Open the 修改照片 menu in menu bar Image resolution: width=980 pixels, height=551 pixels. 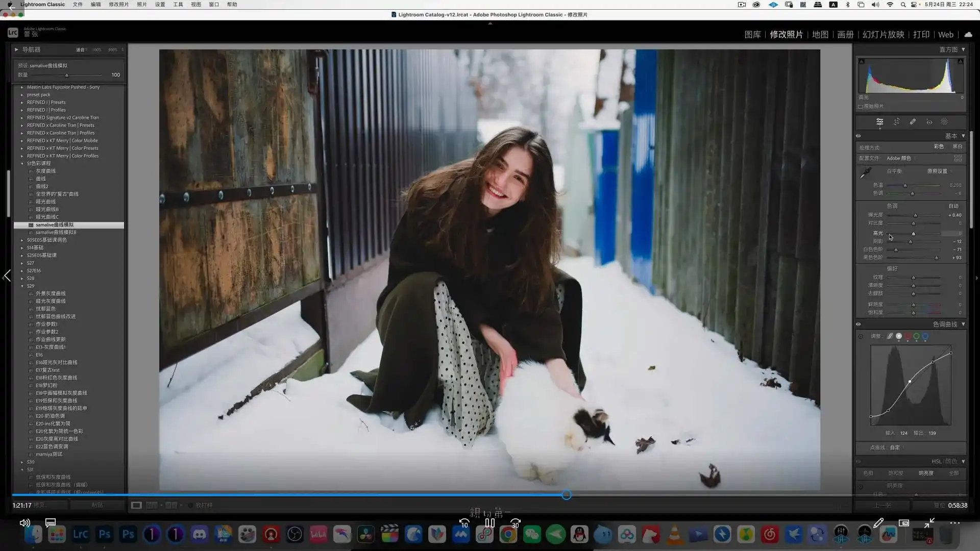tap(118, 5)
